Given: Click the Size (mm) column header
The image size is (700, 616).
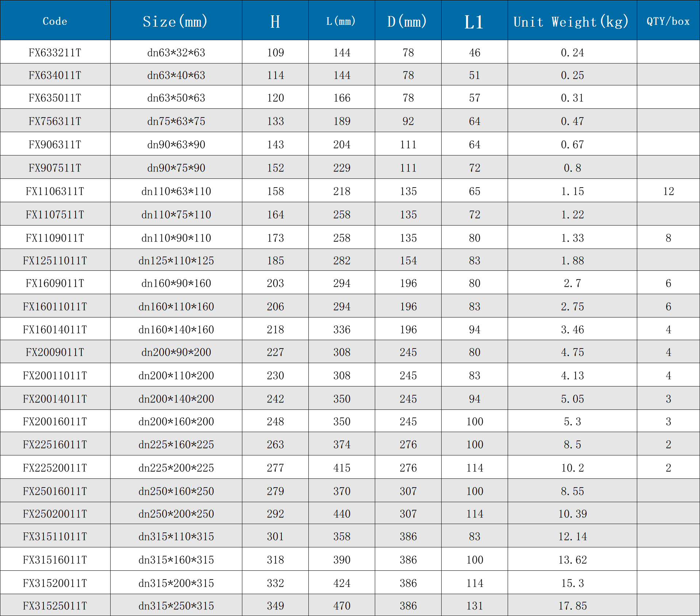Looking at the screenshot, I should pos(176,21).
